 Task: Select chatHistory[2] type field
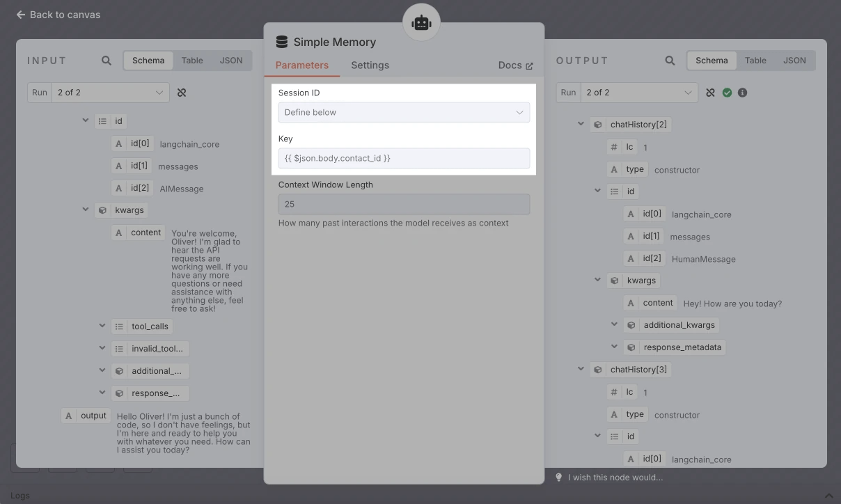(627, 169)
